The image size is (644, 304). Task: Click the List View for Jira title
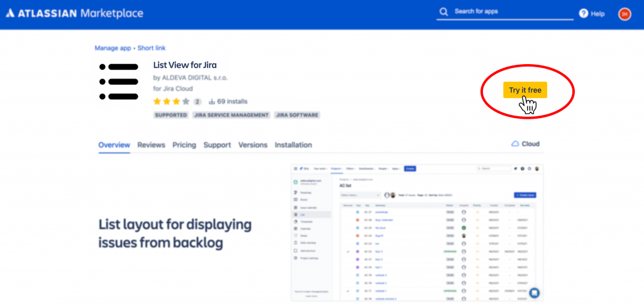click(185, 65)
